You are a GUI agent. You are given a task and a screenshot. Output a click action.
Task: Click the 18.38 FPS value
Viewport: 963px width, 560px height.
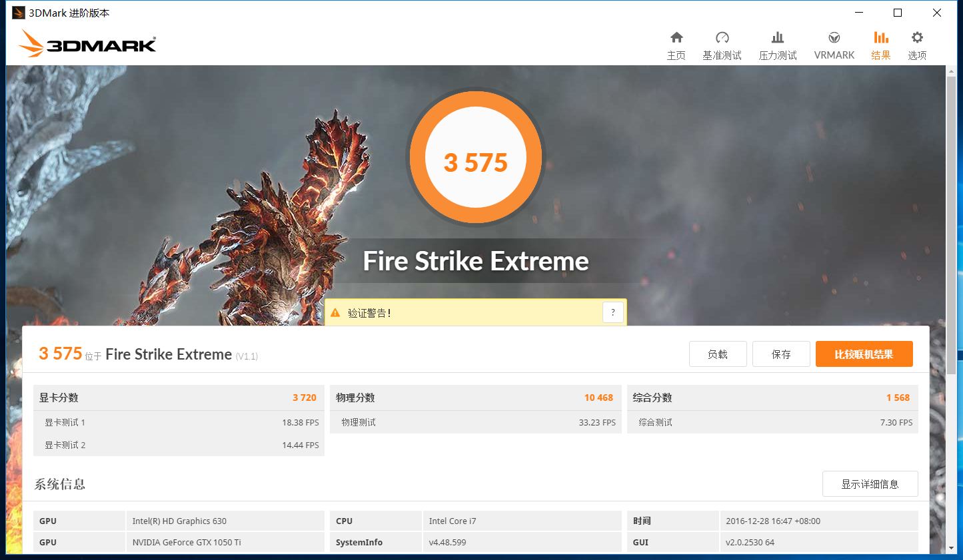pyautogui.click(x=301, y=422)
